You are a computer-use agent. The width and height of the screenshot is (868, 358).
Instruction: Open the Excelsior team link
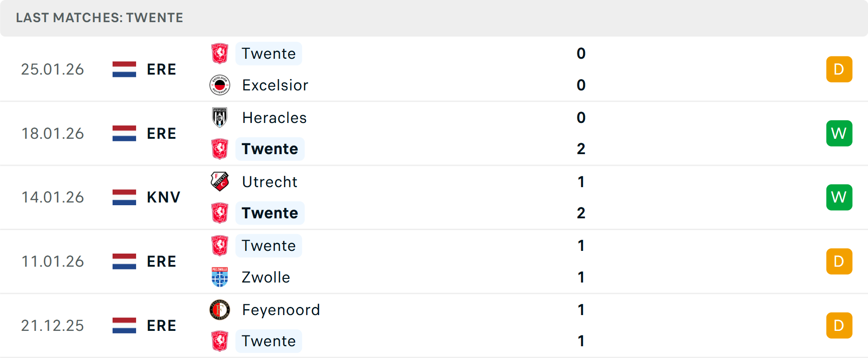point(275,85)
